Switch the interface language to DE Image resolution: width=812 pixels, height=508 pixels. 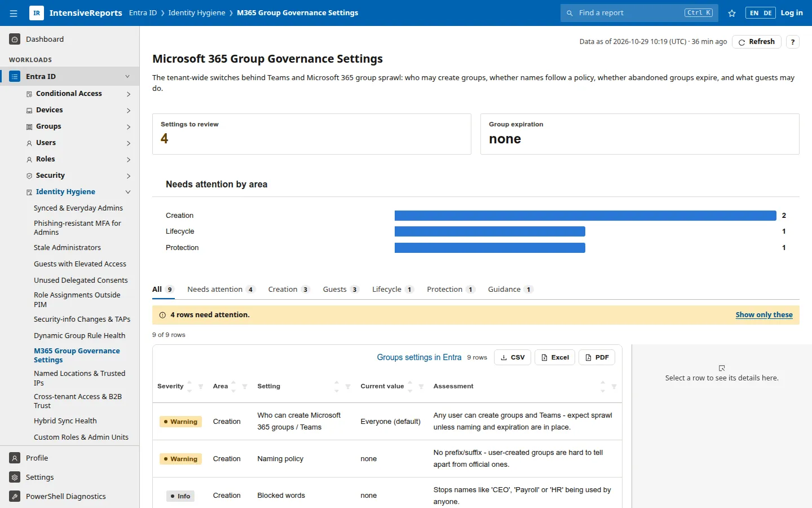[767, 13]
